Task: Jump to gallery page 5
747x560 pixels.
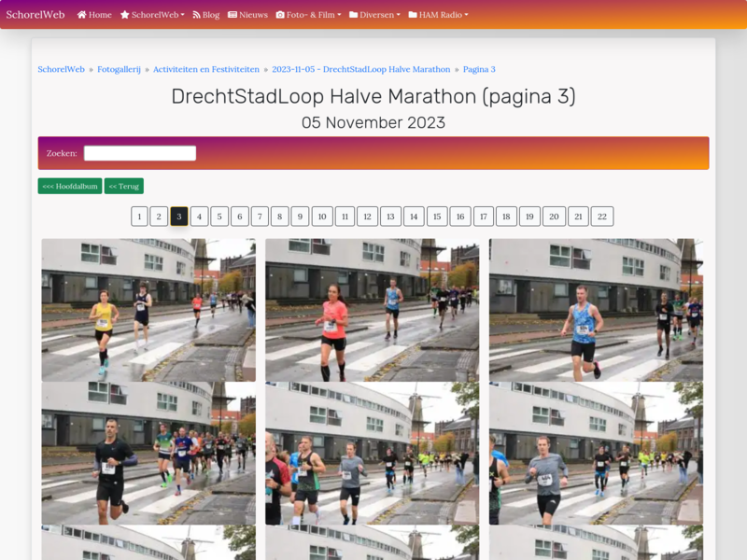Action: click(x=219, y=217)
